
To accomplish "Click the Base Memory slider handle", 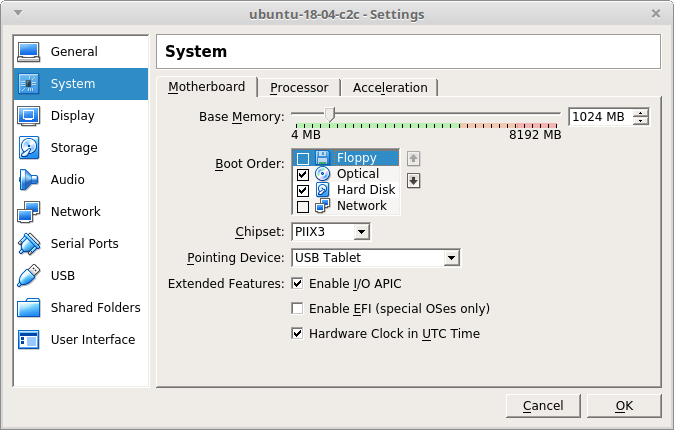I will click(329, 115).
